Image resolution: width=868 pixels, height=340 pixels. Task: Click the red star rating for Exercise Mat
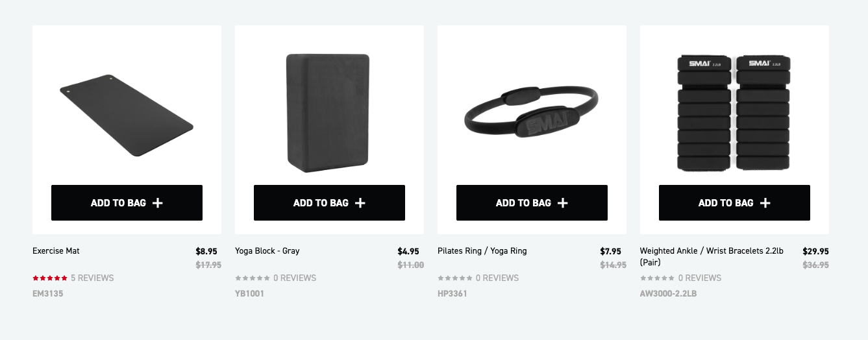(50, 278)
